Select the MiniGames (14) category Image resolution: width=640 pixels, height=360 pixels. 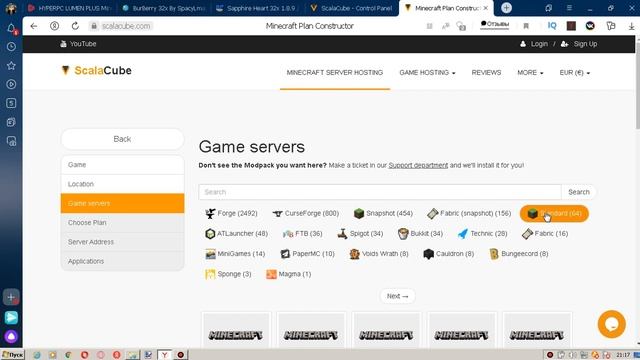click(x=235, y=253)
